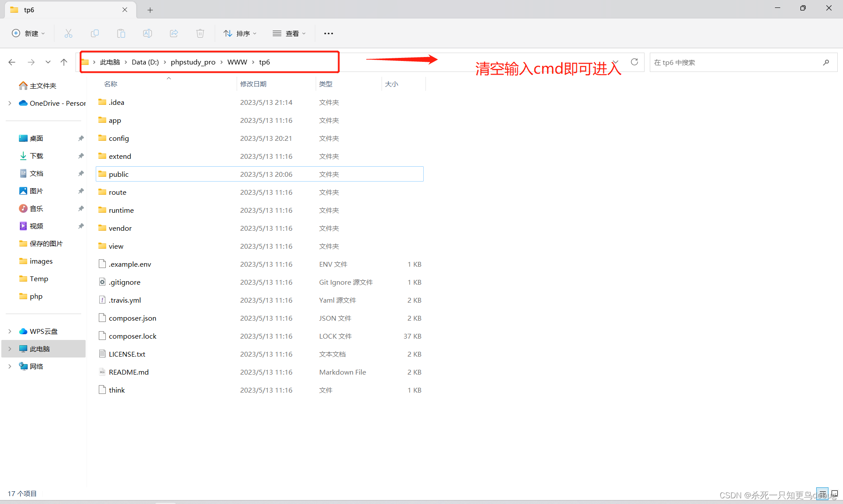843x504 pixels.
Task: Select the LICENSE.txt file icon
Action: [x=102, y=354]
